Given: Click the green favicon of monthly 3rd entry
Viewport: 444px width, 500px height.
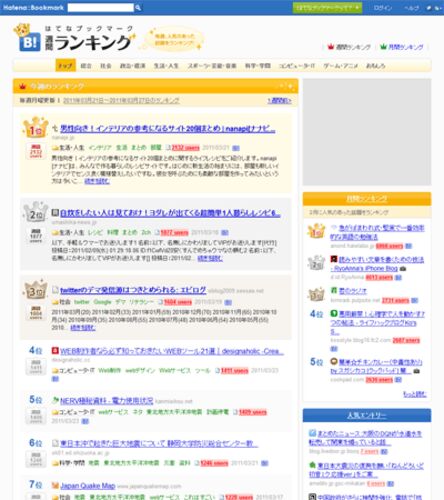Looking at the screenshot, I should [x=334, y=290].
